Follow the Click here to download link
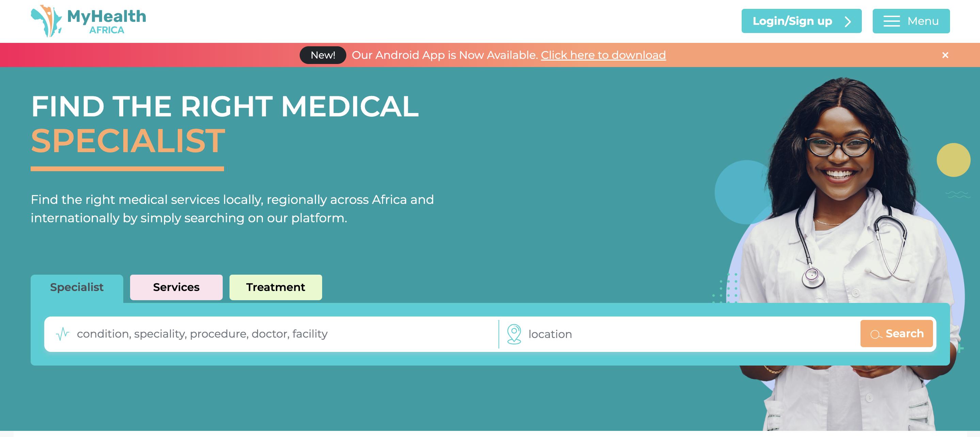 point(603,55)
